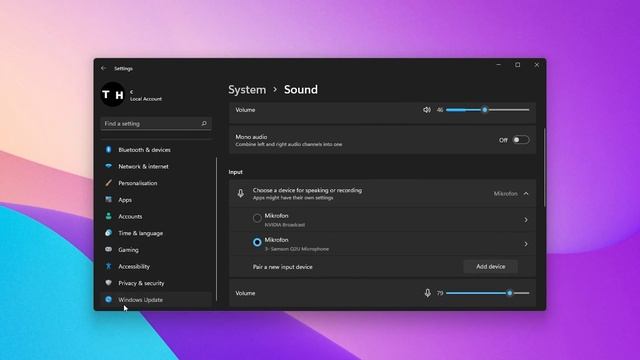Open Windows Update page
This screenshot has height=360, width=640.
[x=156, y=300]
